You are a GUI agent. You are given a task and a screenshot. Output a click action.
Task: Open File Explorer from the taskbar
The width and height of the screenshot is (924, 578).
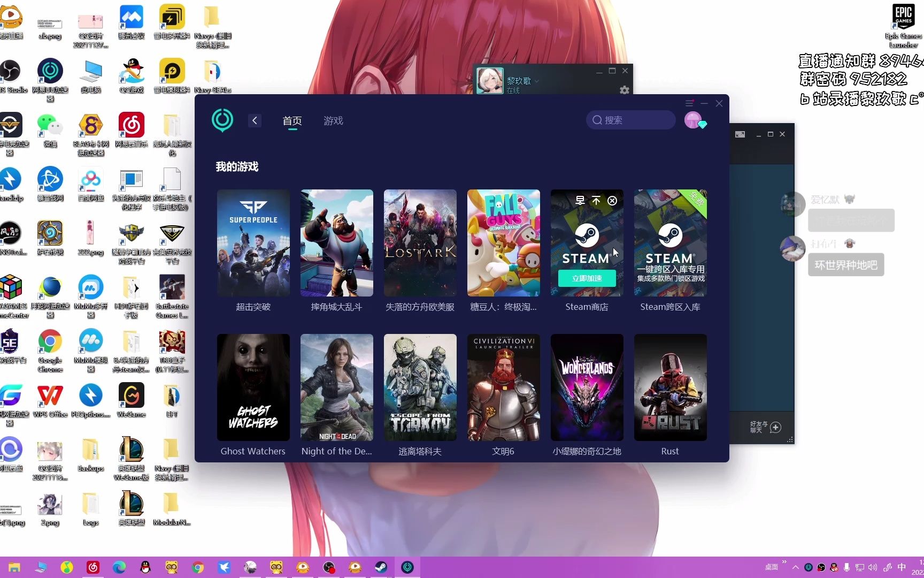[14, 567]
